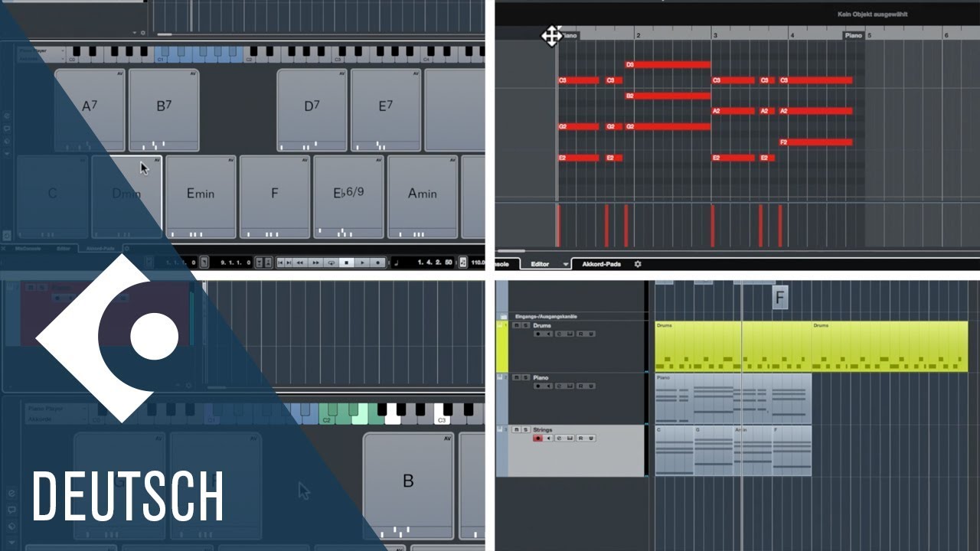
Task: Switch to the Editor tab under the piano roll
Action: click(541, 264)
